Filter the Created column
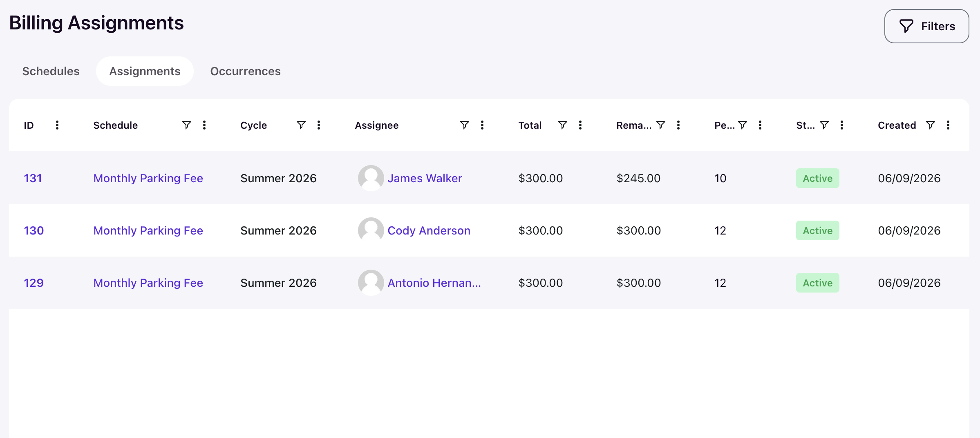The height and width of the screenshot is (438, 980). click(x=930, y=125)
